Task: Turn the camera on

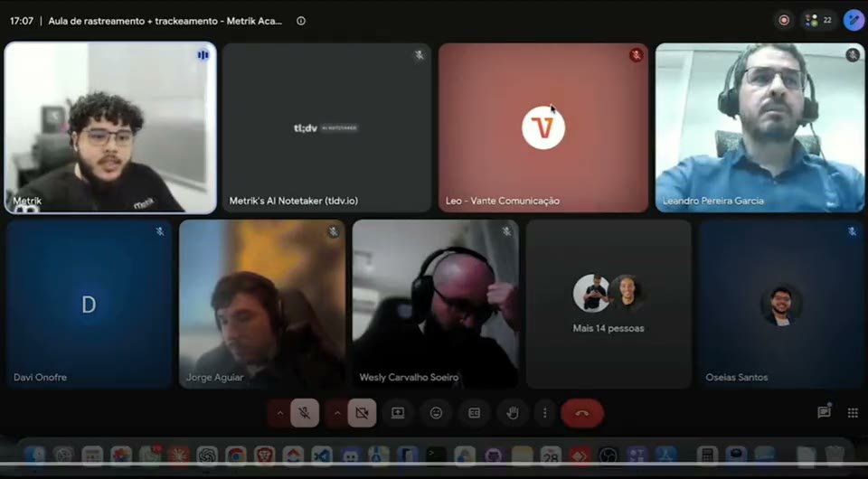Action: point(362,413)
